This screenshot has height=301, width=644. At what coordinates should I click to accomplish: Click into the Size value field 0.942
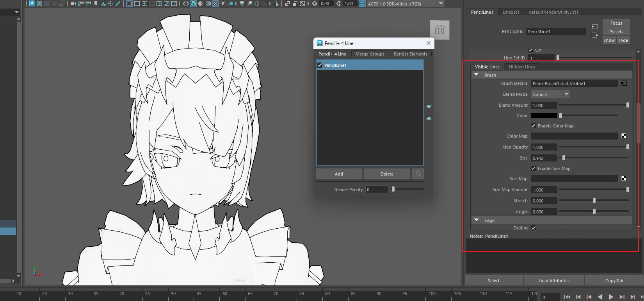coord(544,158)
